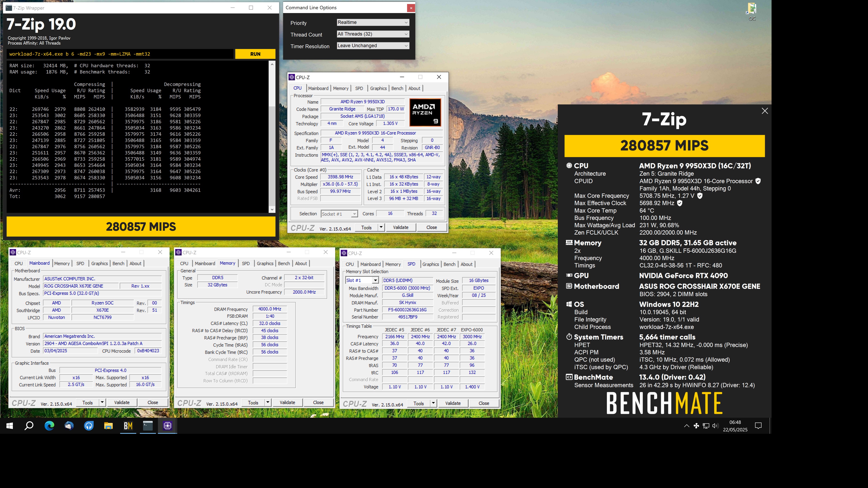Click the AMD Ryzen 9 logo in CPU-Z
This screenshot has height=488, width=868.
pos(425,112)
